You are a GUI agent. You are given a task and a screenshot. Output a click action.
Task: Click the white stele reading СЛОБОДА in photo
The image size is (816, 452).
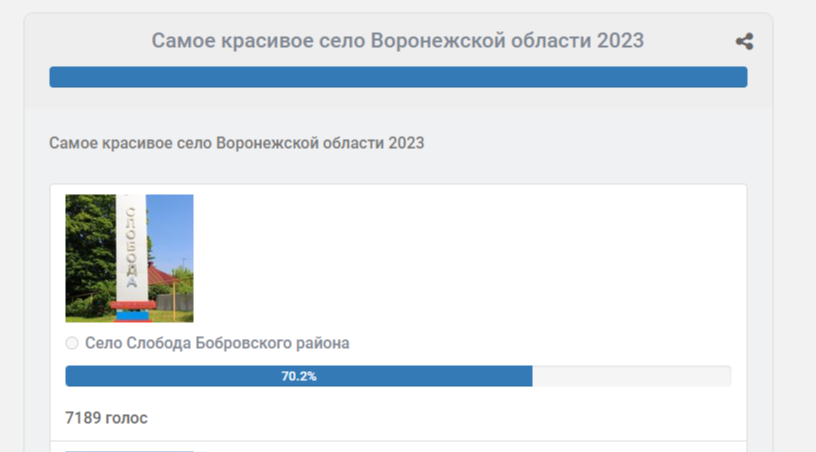coord(131,248)
